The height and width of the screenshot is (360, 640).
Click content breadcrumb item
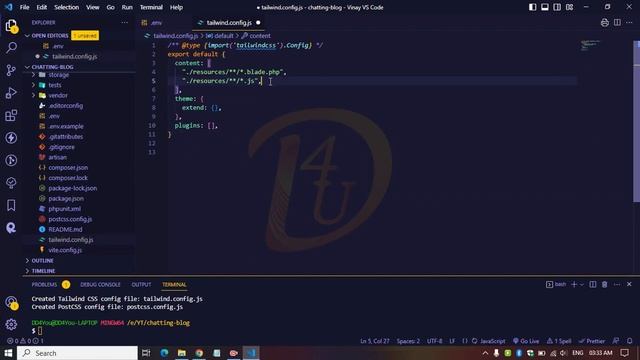coord(260,36)
